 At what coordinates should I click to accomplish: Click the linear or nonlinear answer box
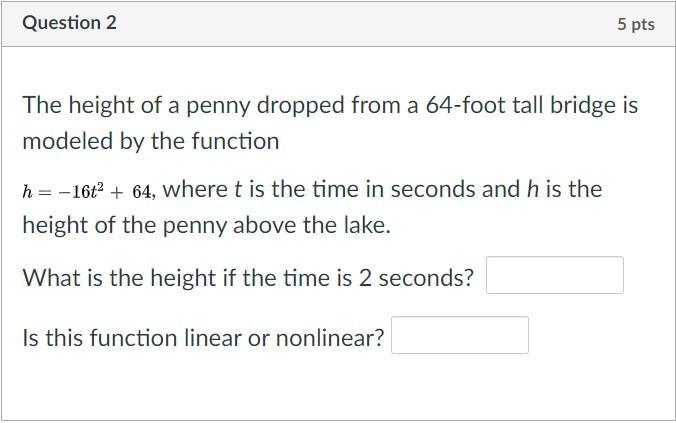460,335
